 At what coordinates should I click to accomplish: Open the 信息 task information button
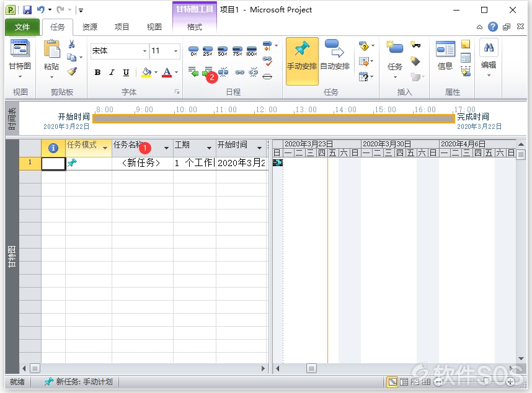click(x=445, y=56)
